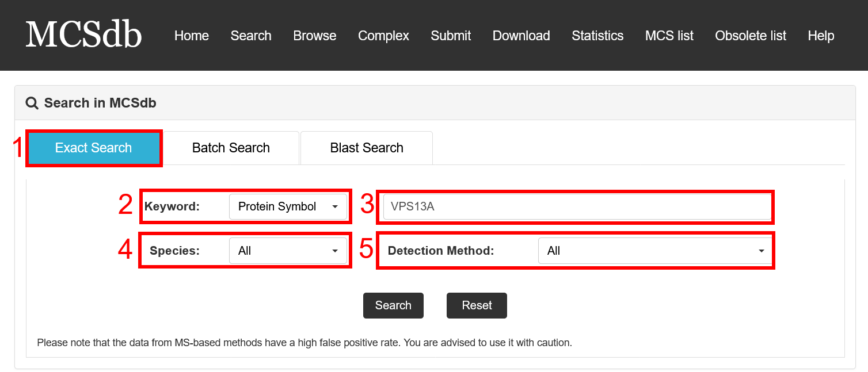This screenshot has width=868, height=372.
Task: Click the Reset button
Action: point(477,305)
